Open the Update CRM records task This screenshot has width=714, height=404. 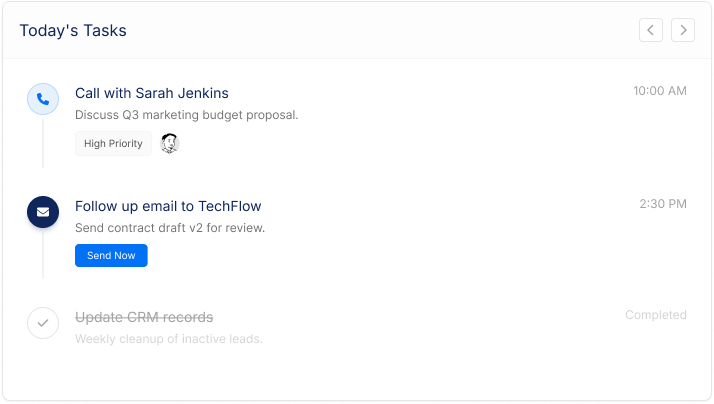(x=144, y=317)
